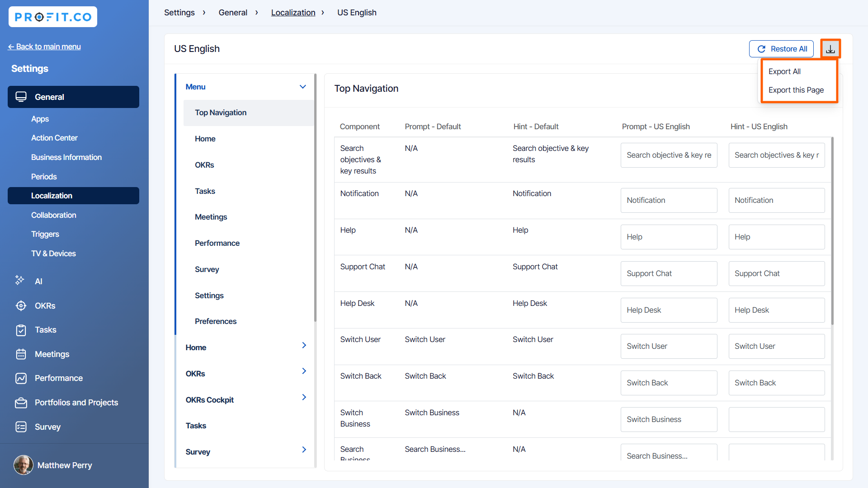
Task: Click the General breadcrumb
Action: tap(233, 13)
